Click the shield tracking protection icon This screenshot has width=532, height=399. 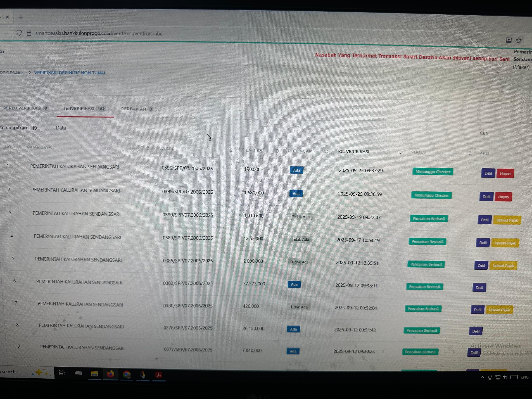(x=19, y=33)
